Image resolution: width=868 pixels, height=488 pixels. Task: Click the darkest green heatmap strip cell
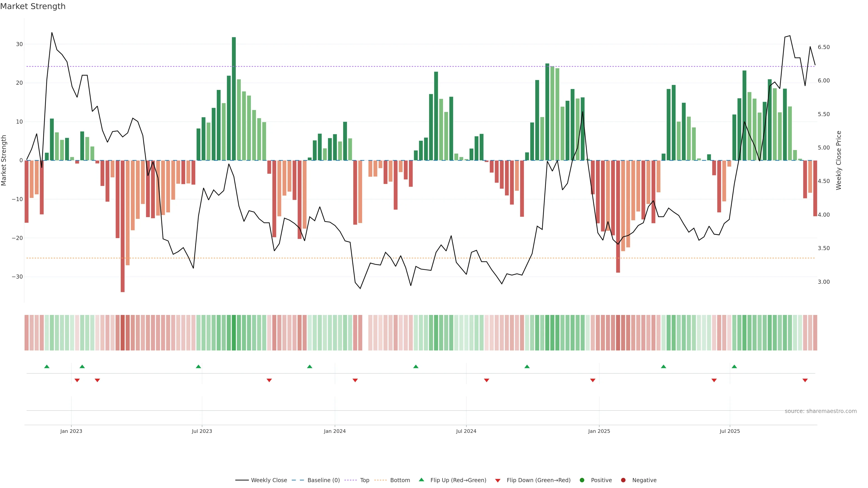[234, 333]
